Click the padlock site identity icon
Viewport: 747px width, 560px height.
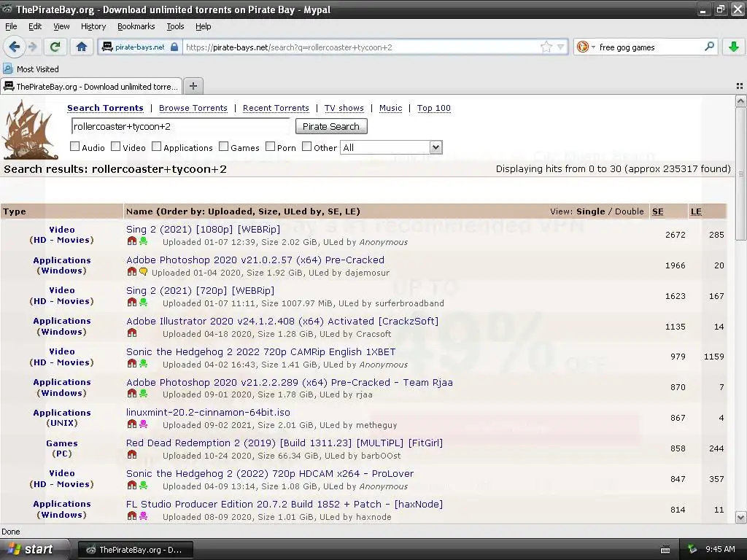(174, 47)
